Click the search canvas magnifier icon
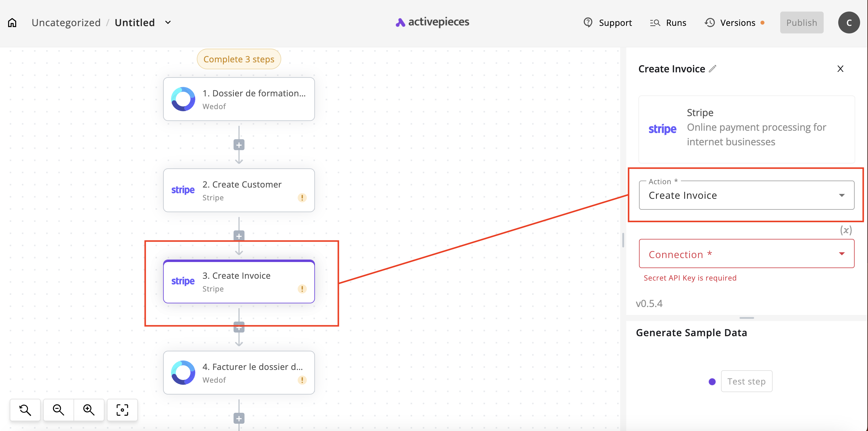 (x=25, y=410)
